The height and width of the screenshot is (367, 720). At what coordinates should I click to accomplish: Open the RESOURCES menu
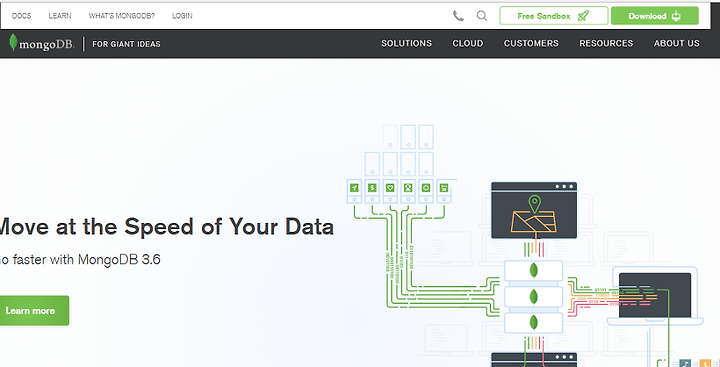coord(606,43)
